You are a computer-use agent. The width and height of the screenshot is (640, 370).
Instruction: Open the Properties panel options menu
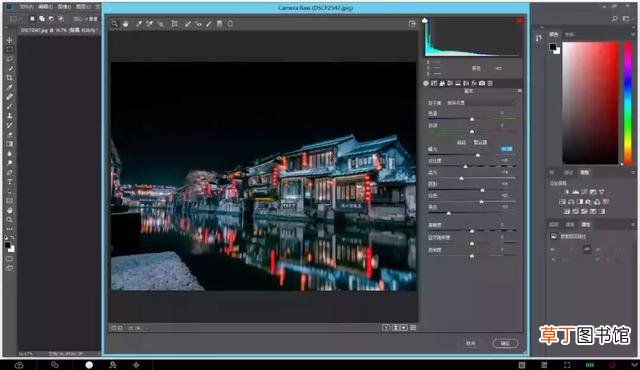(x=633, y=224)
